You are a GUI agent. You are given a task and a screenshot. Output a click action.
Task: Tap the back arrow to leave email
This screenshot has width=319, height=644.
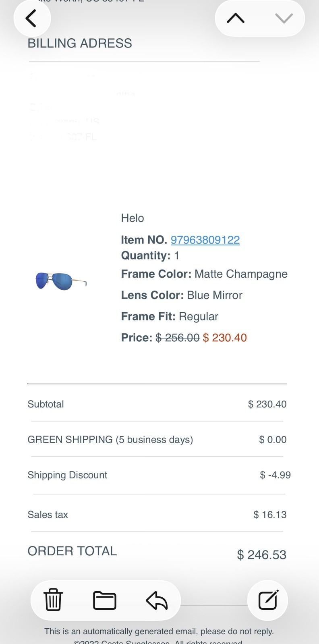pos(31,19)
